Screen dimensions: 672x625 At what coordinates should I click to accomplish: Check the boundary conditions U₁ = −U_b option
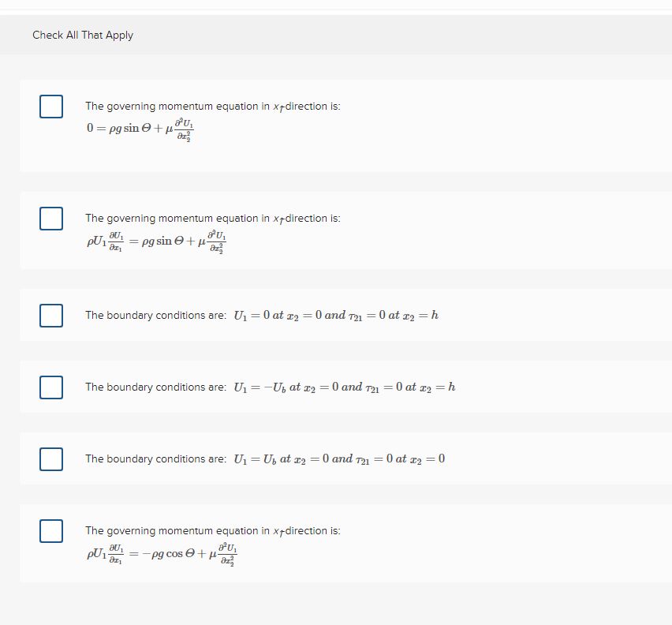pos(50,387)
